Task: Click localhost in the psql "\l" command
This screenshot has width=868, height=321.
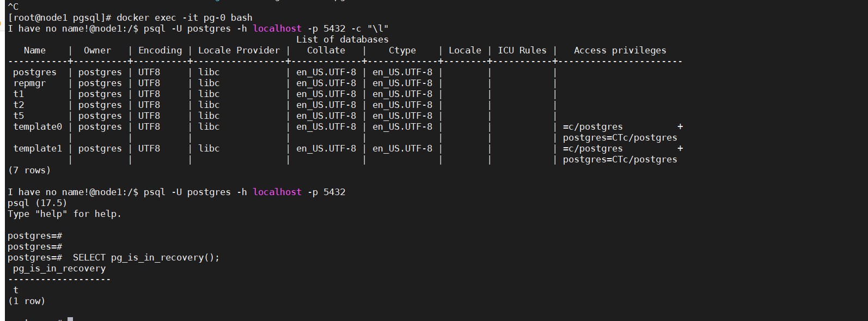Action: (x=277, y=28)
